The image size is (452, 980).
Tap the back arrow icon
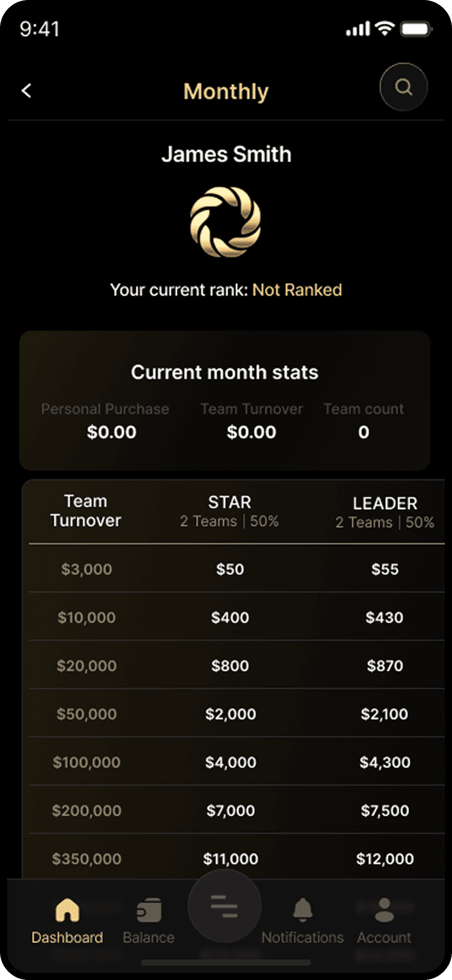click(26, 91)
